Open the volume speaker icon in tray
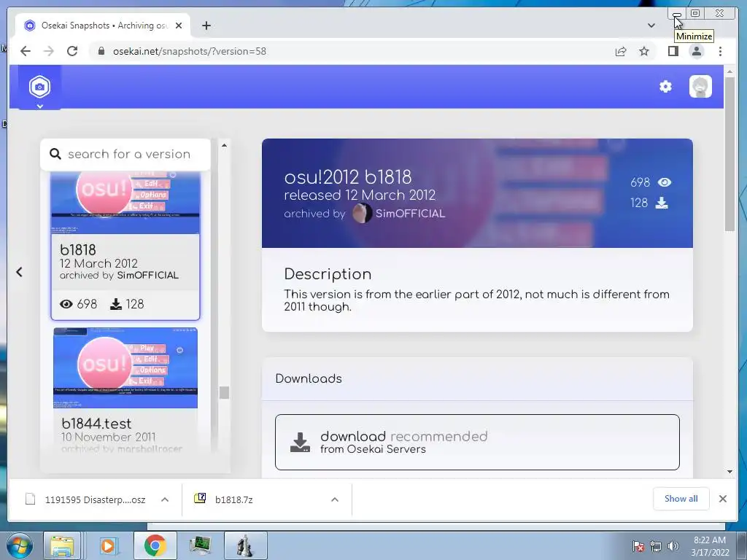This screenshot has height=560, width=747. coord(673,546)
